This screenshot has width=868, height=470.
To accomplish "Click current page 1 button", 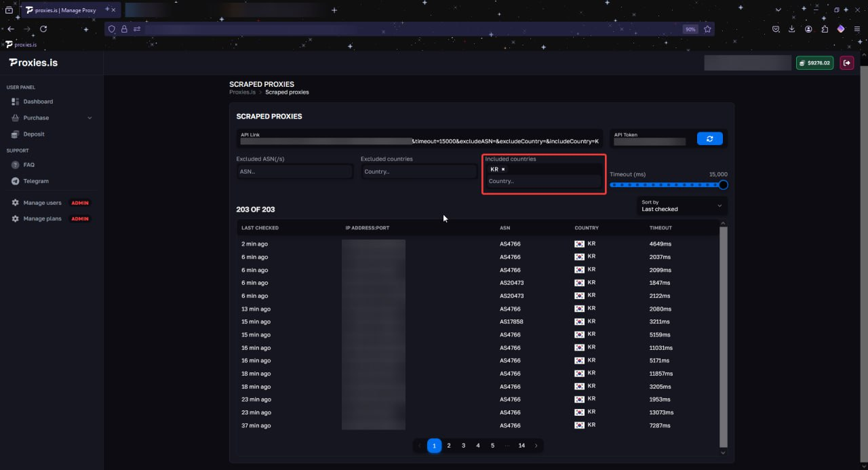I will [x=434, y=446].
